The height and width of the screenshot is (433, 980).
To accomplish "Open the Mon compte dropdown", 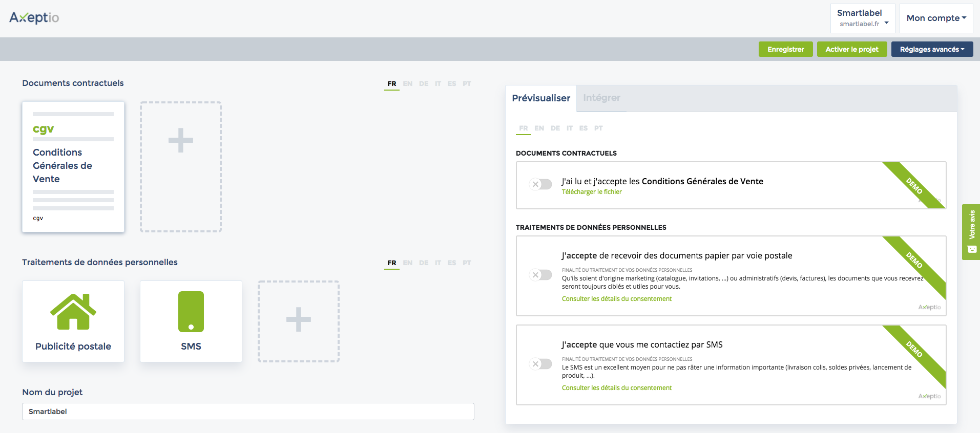I will point(936,18).
